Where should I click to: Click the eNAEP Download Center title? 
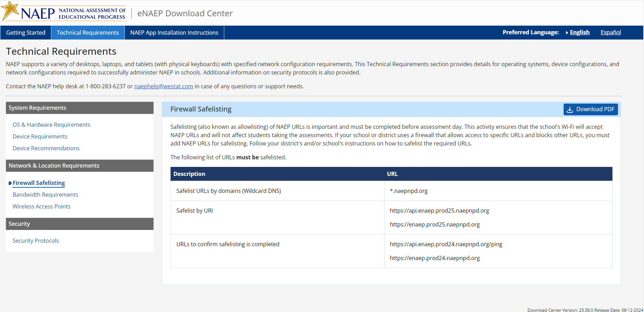[185, 13]
